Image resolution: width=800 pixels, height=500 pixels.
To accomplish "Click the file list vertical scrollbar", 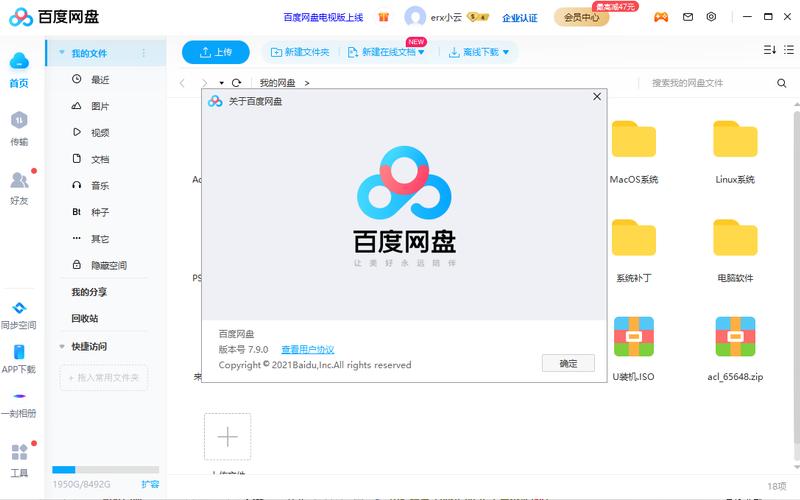I will click(x=796, y=276).
